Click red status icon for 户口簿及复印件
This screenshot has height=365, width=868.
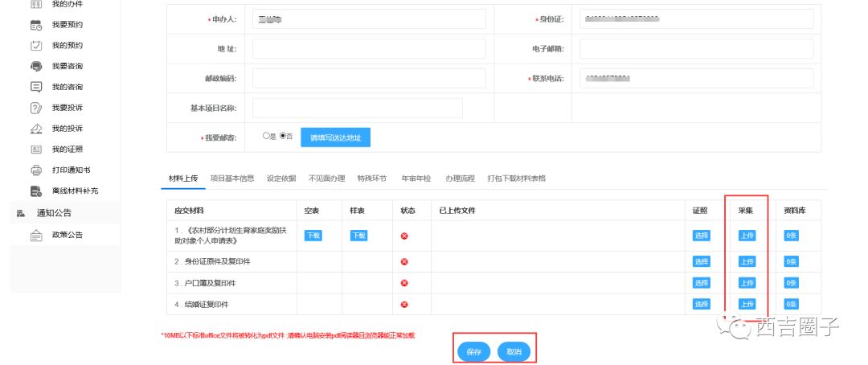click(404, 283)
